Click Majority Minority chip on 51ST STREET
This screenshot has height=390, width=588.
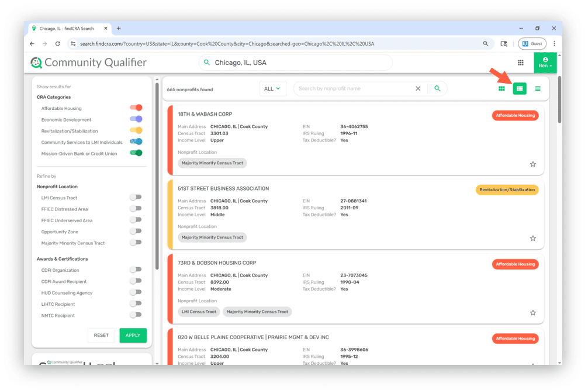pos(212,237)
